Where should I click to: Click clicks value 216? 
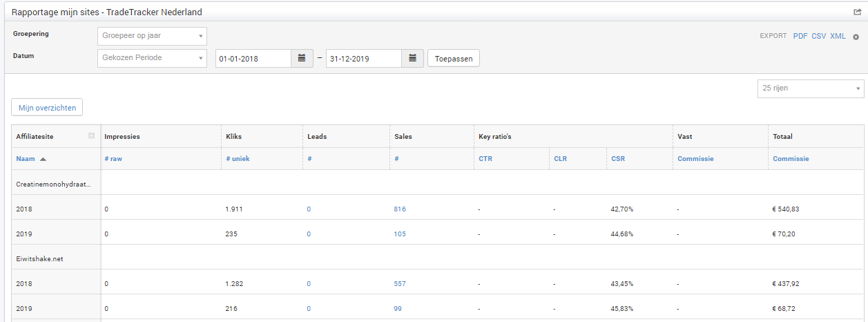click(231, 308)
